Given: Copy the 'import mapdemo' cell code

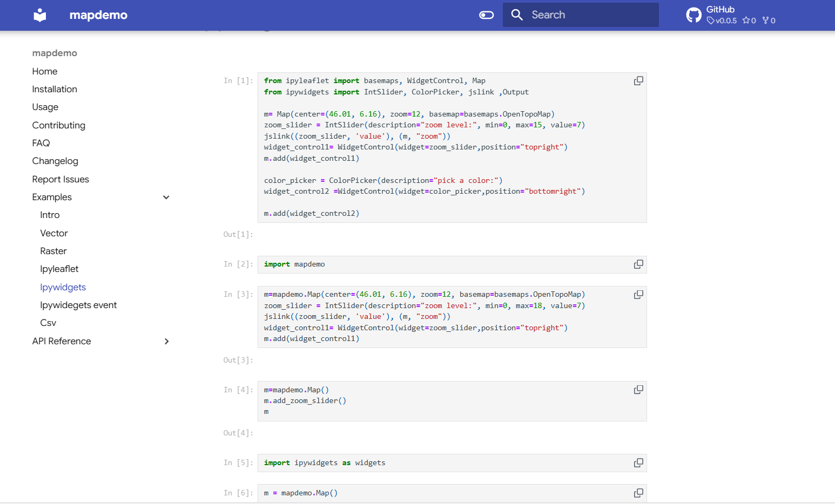Looking at the screenshot, I should tap(638, 264).
